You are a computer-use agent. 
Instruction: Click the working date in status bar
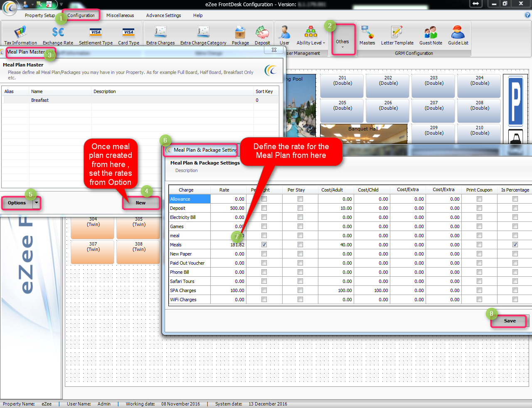pyautogui.click(x=180, y=404)
